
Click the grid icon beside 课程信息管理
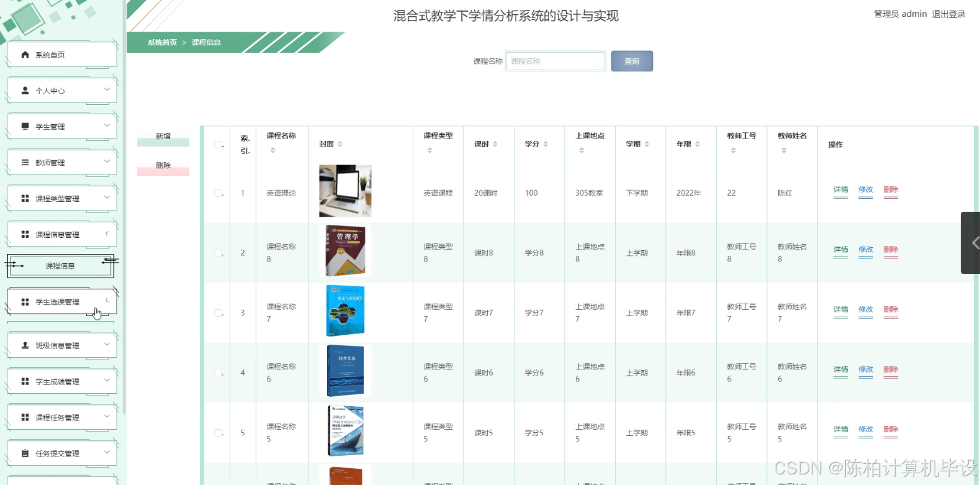(x=25, y=234)
